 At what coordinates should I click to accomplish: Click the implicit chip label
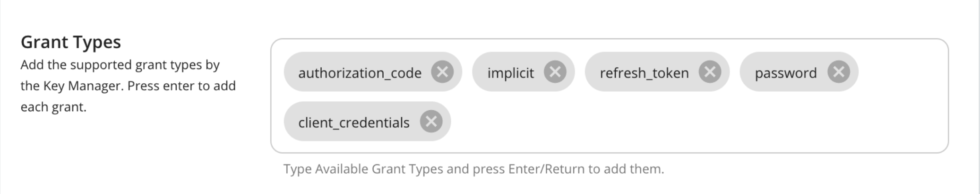click(510, 73)
